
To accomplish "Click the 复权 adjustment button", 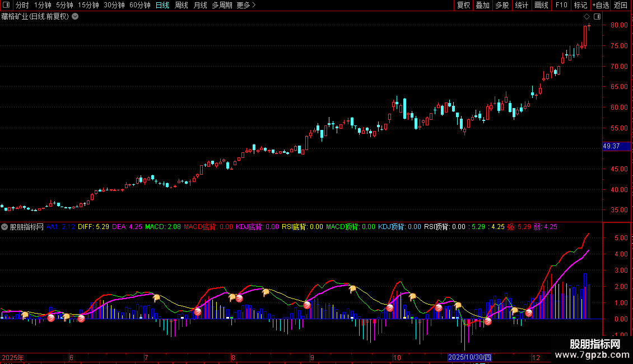I will coord(463,5).
